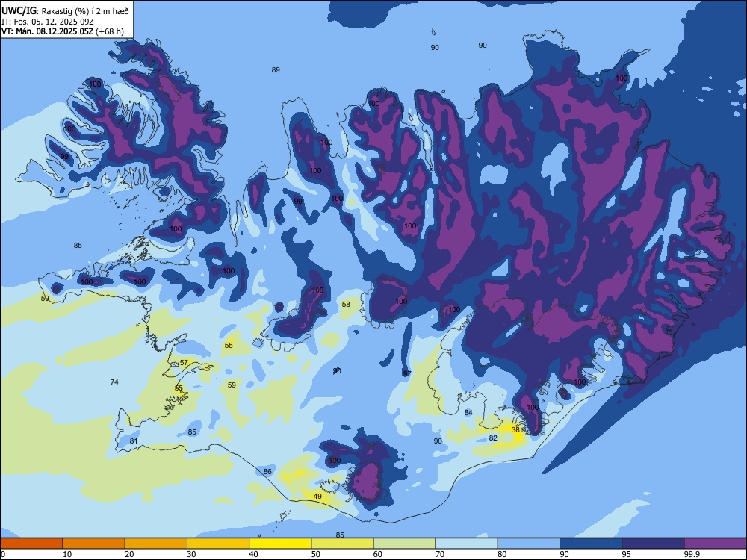Click the legend tick label '80'
The image size is (747, 560).
click(503, 554)
